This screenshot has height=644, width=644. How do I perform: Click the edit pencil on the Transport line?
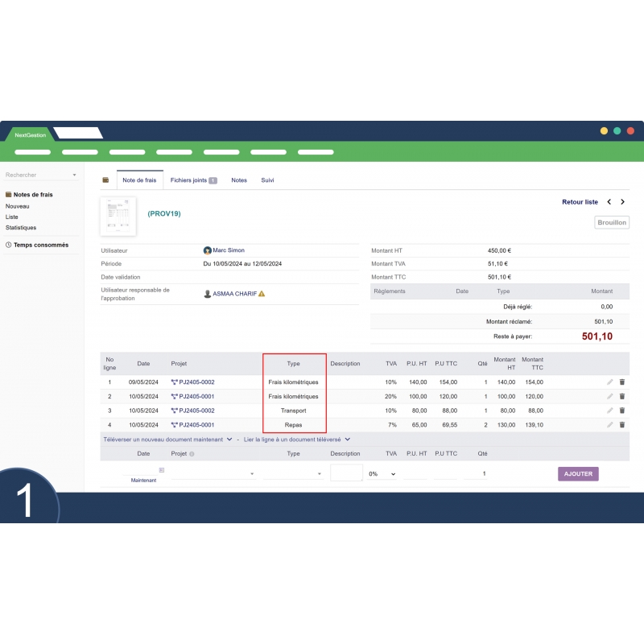click(x=609, y=411)
